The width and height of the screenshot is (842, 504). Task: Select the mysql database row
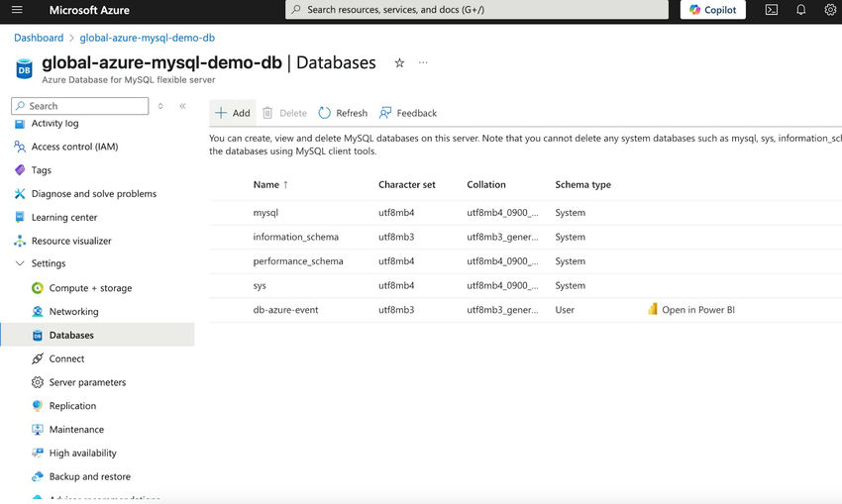click(525, 213)
